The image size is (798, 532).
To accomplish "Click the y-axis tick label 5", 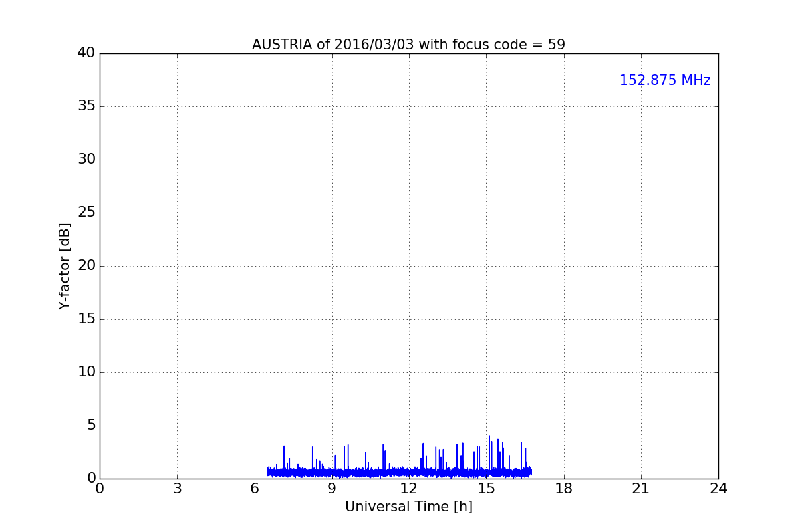I will click(91, 426).
